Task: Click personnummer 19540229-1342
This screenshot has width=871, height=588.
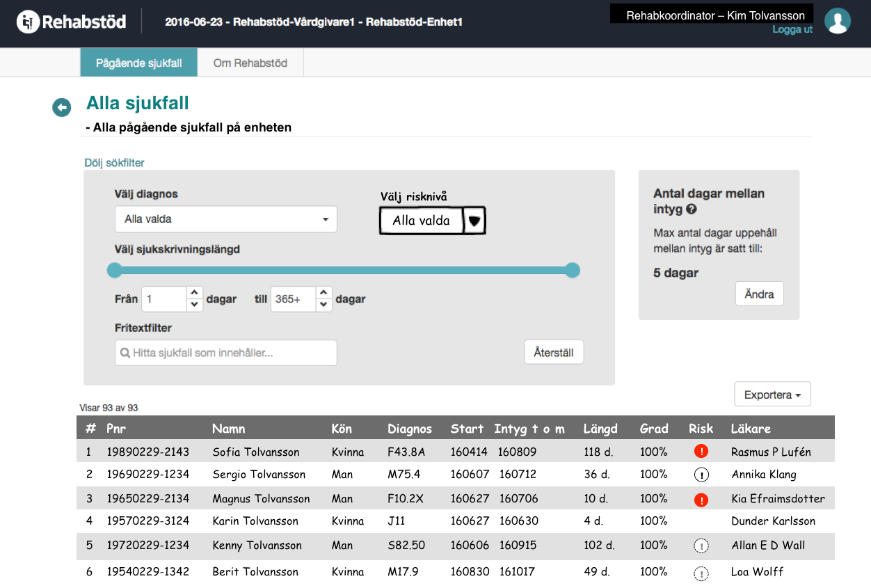Action: point(147,572)
